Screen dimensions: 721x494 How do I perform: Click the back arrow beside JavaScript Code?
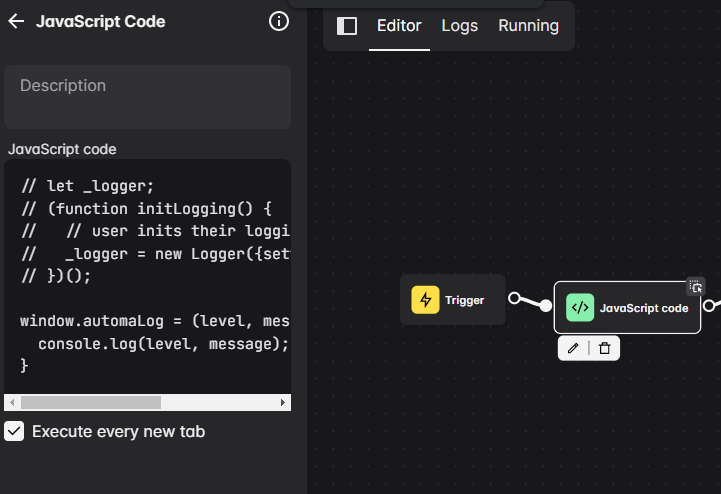16,21
